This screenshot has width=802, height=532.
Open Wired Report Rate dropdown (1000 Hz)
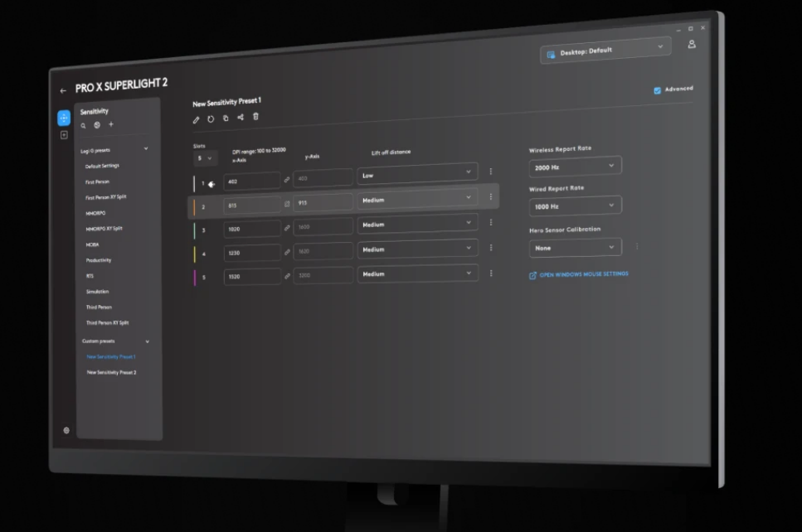coord(576,206)
